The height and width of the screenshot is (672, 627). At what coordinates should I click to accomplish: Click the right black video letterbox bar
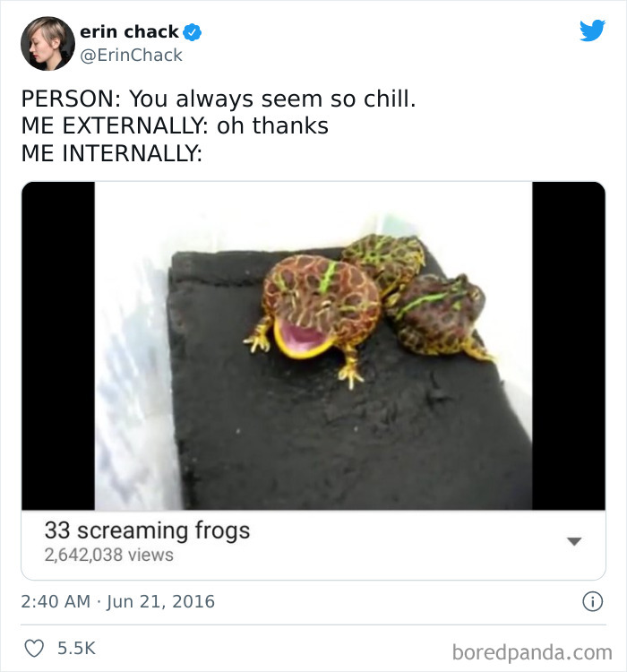569,346
